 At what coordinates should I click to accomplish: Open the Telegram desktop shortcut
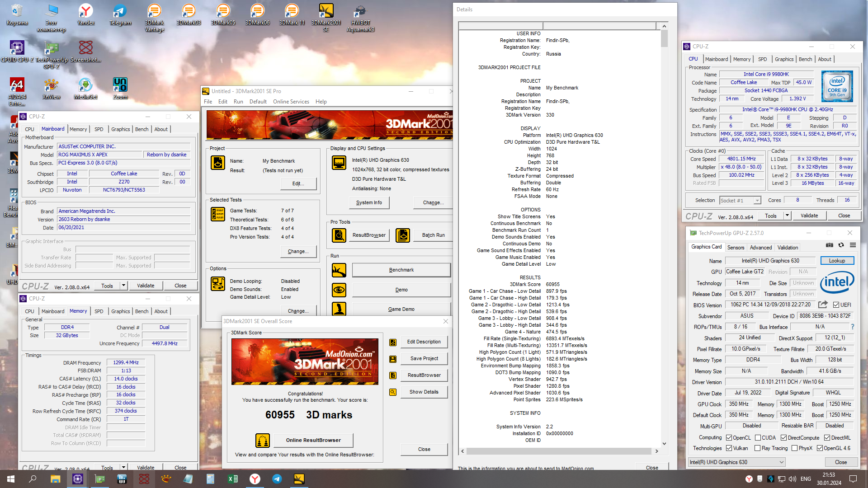(120, 15)
